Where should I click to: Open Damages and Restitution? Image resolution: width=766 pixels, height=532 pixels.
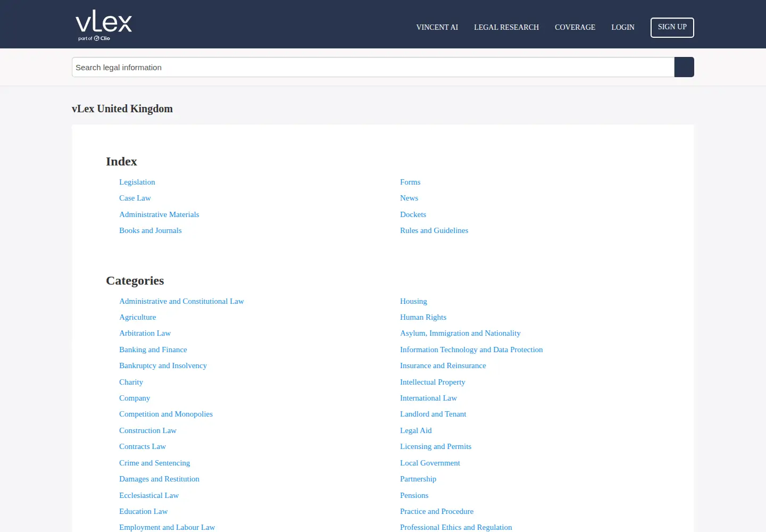click(x=160, y=479)
